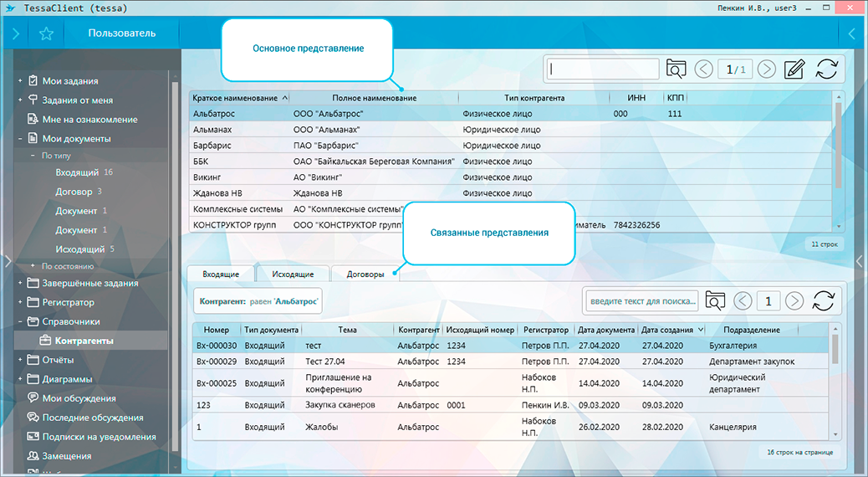This screenshot has height=477, width=868.
Task: Open search filter icon in lower toolbar
Action: point(716,300)
